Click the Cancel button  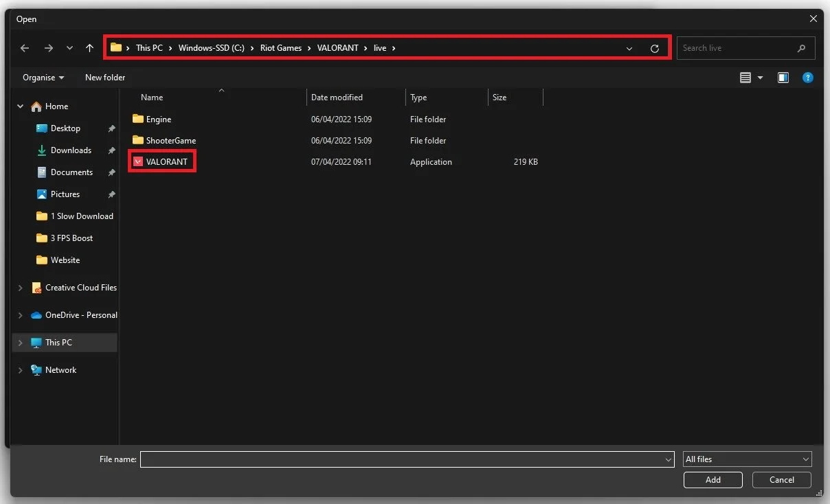pos(782,480)
